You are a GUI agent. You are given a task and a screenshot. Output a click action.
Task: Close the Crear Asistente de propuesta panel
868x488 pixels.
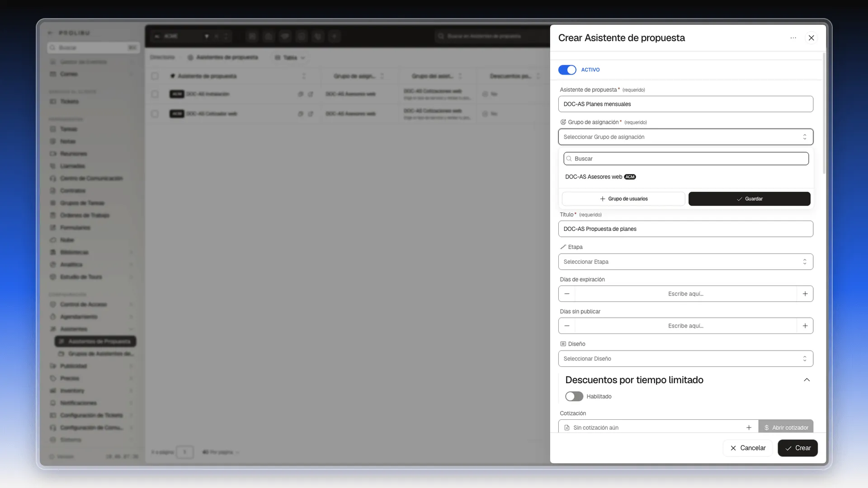(811, 38)
